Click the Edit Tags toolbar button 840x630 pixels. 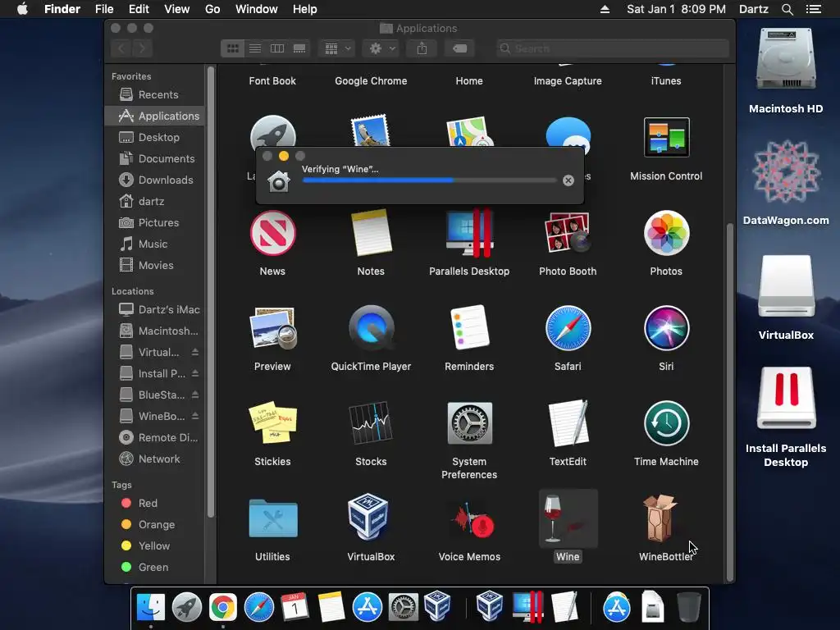(x=459, y=48)
